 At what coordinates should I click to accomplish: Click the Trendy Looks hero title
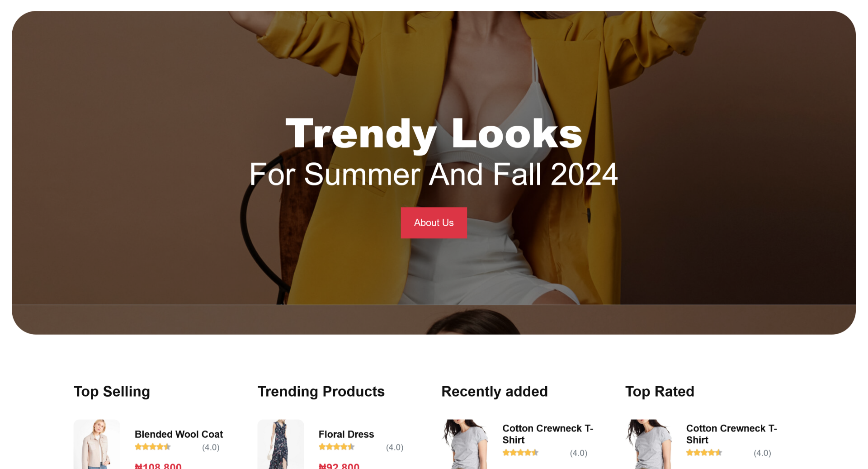[434, 134]
